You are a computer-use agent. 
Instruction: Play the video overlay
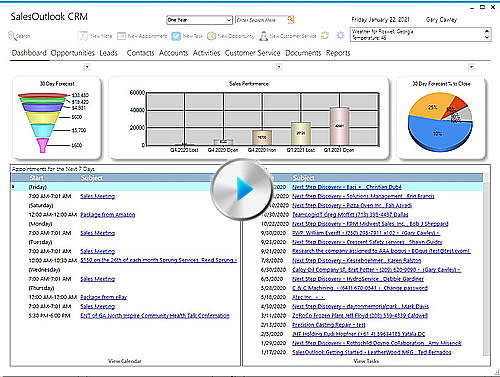pos(241,189)
